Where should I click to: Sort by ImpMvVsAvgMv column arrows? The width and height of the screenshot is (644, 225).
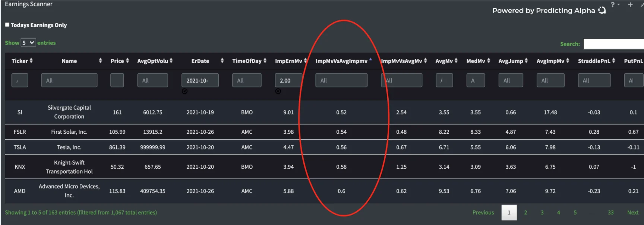(425, 60)
